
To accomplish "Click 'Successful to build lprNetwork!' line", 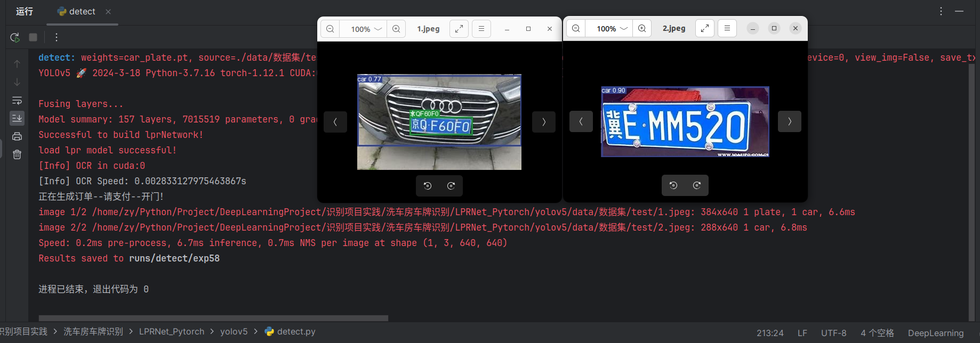I will pyautogui.click(x=121, y=135).
